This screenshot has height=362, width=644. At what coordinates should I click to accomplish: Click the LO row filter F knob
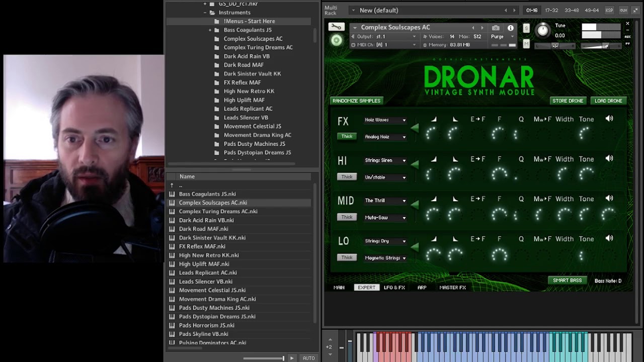coord(499,255)
